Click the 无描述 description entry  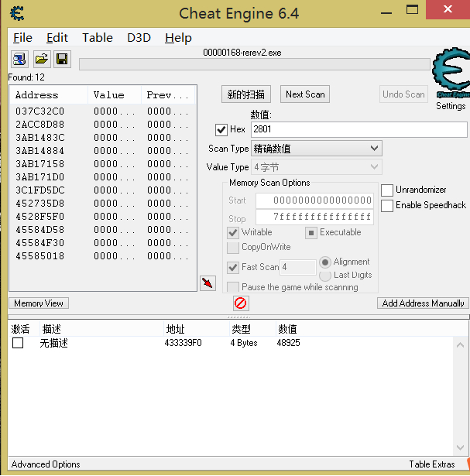[53, 344]
